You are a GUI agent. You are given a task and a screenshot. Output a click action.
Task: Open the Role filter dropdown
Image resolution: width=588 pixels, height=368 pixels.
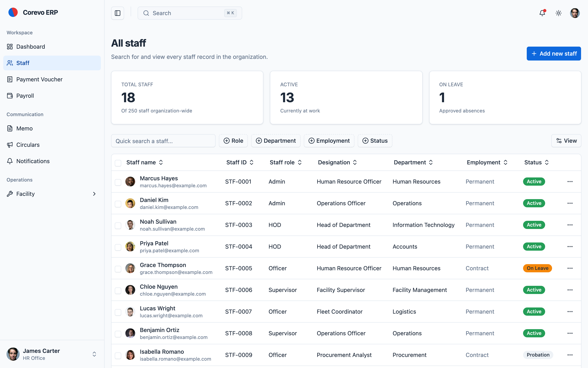point(233,141)
